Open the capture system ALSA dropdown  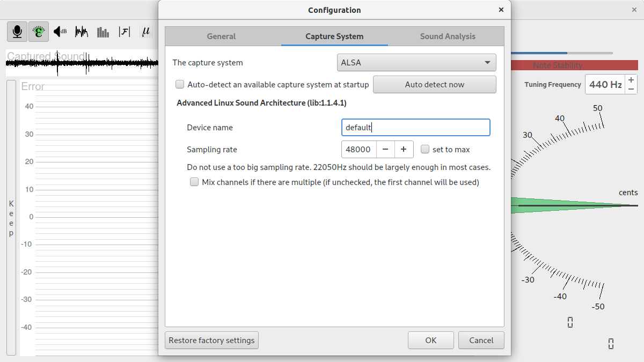pos(416,62)
